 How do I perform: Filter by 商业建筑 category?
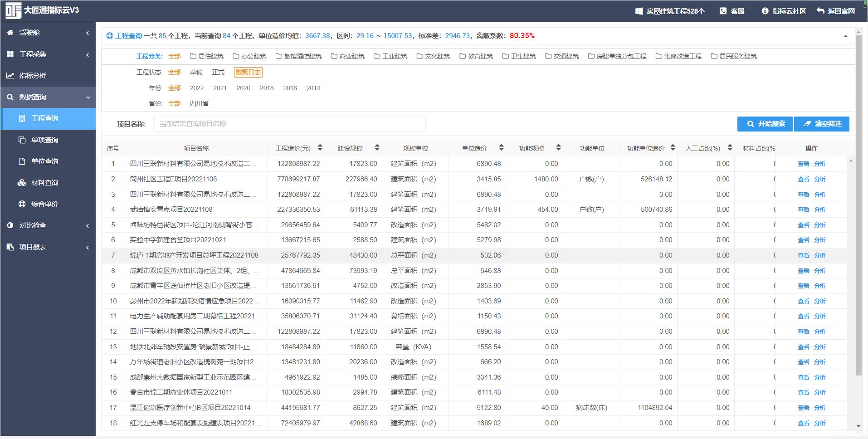click(348, 56)
